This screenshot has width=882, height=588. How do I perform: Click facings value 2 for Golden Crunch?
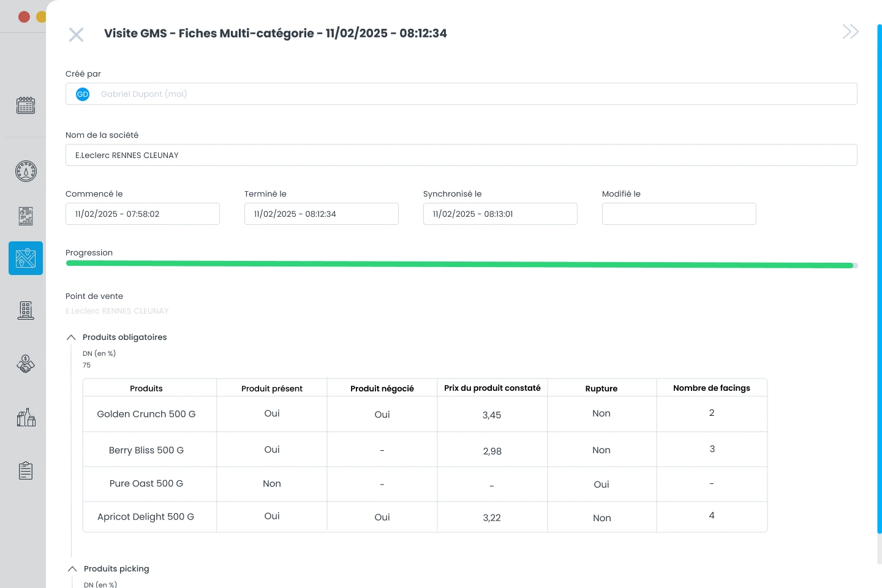712,413
